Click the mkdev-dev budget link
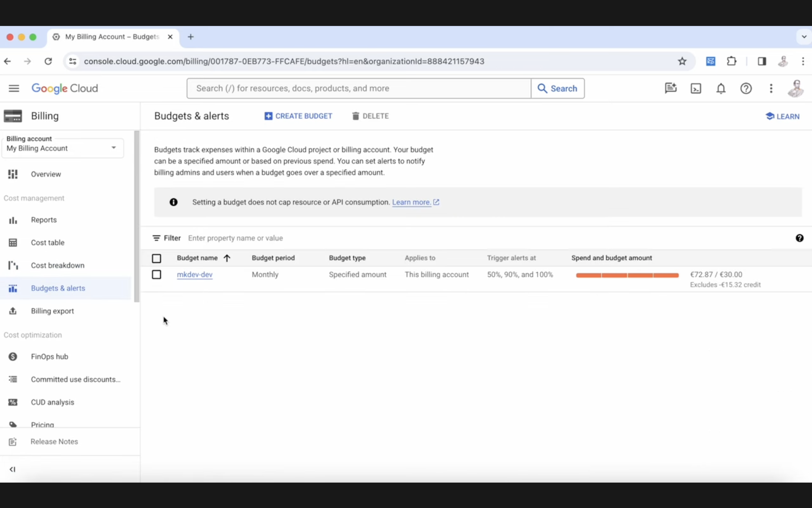Image resolution: width=812 pixels, height=508 pixels. click(x=194, y=274)
